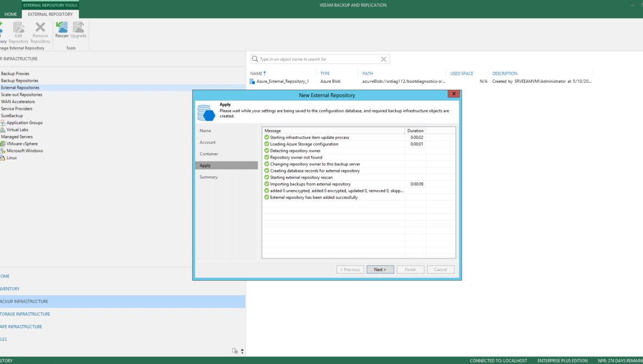Select External Repositories tree node
Viewport: 643px width, 364px height.
click(x=20, y=87)
